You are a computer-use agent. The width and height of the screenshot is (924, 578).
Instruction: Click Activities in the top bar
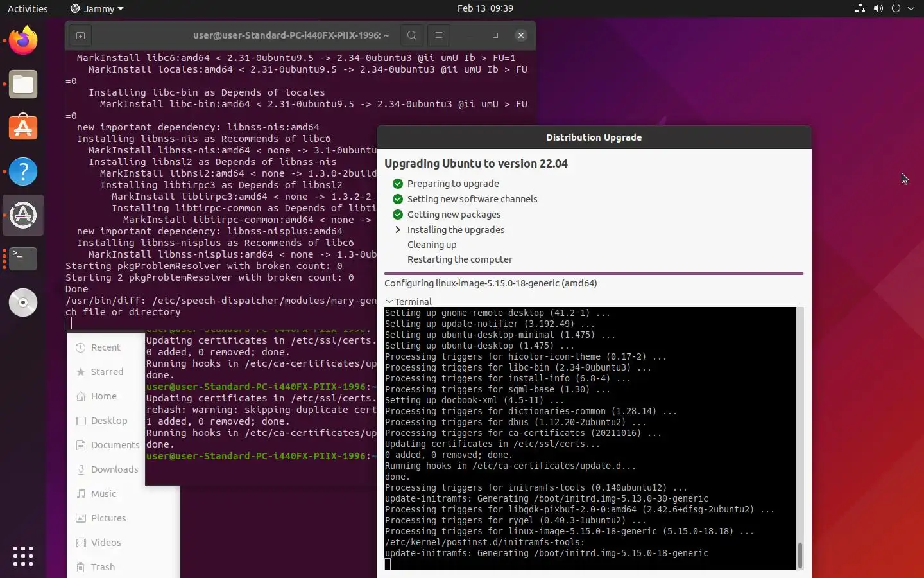click(x=28, y=9)
